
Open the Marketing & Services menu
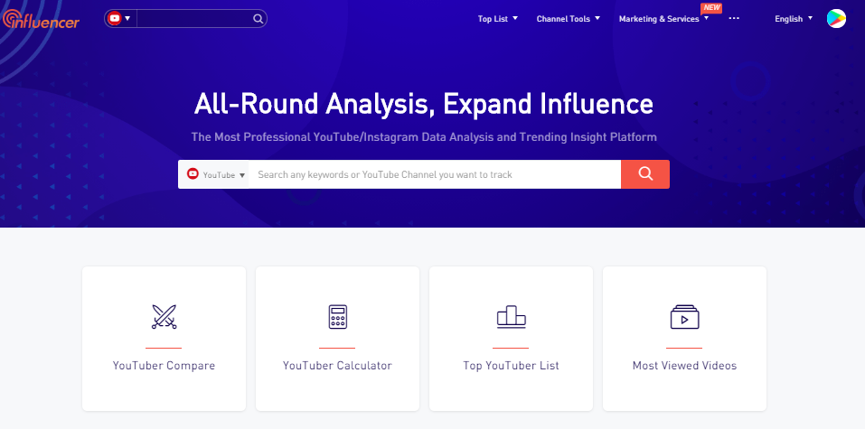(x=664, y=19)
